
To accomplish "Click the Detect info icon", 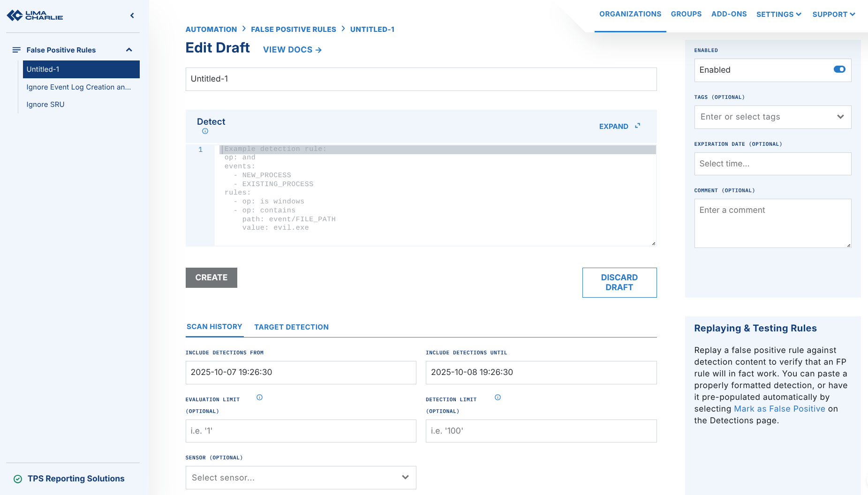I will (205, 131).
